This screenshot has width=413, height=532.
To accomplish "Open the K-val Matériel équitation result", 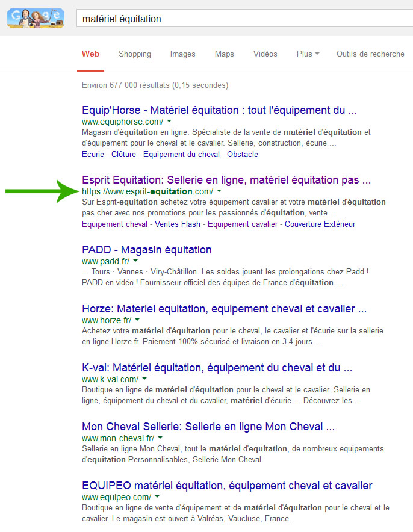I will point(217,368).
